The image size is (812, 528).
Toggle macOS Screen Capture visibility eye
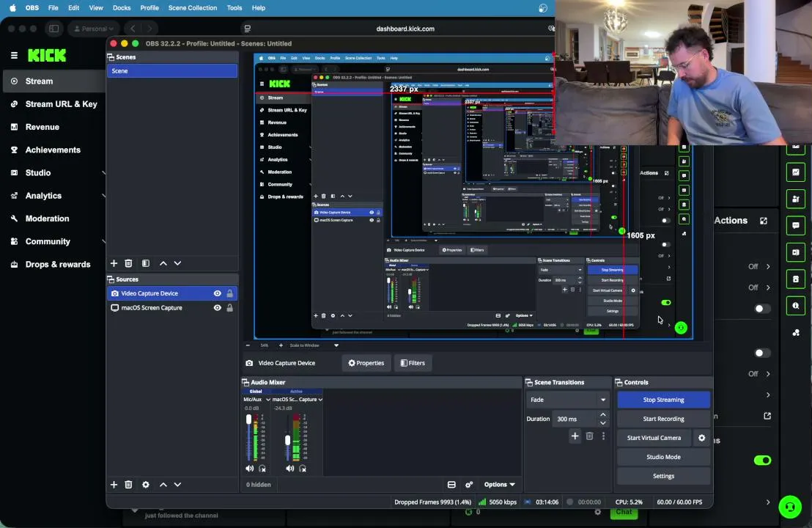[x=218, y=308]
